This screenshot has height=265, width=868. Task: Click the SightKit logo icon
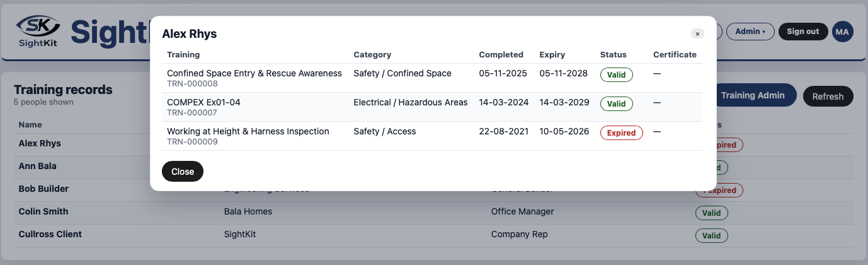(38, 32)
